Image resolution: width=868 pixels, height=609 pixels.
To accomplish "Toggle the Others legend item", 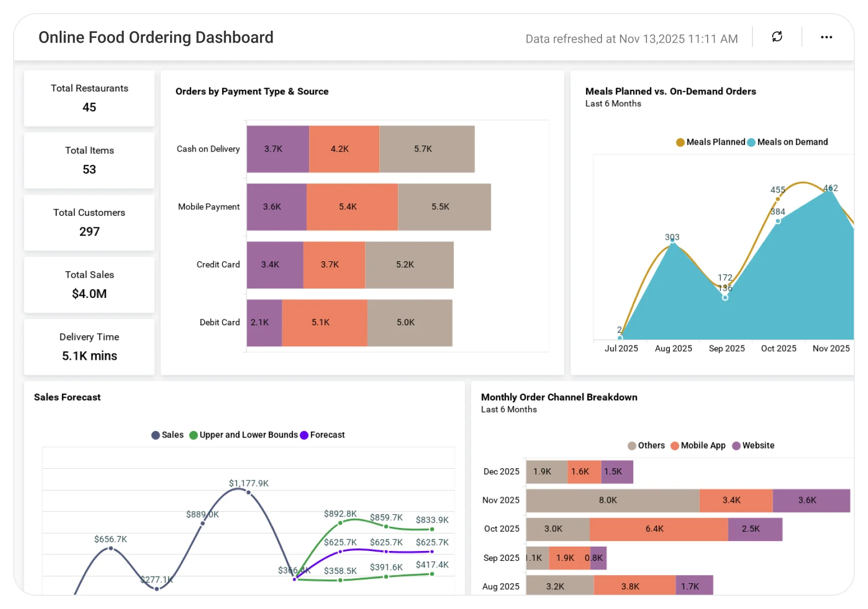I will [x=646, y=446].
